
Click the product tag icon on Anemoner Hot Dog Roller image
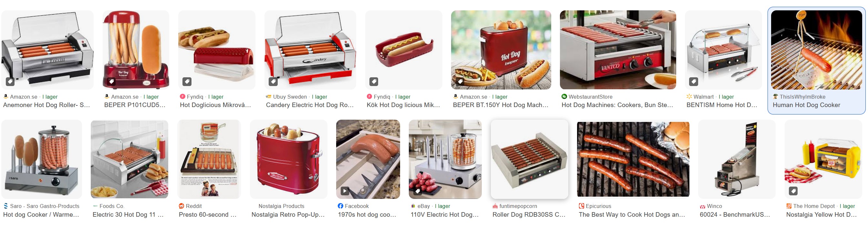tap(10, 81)
